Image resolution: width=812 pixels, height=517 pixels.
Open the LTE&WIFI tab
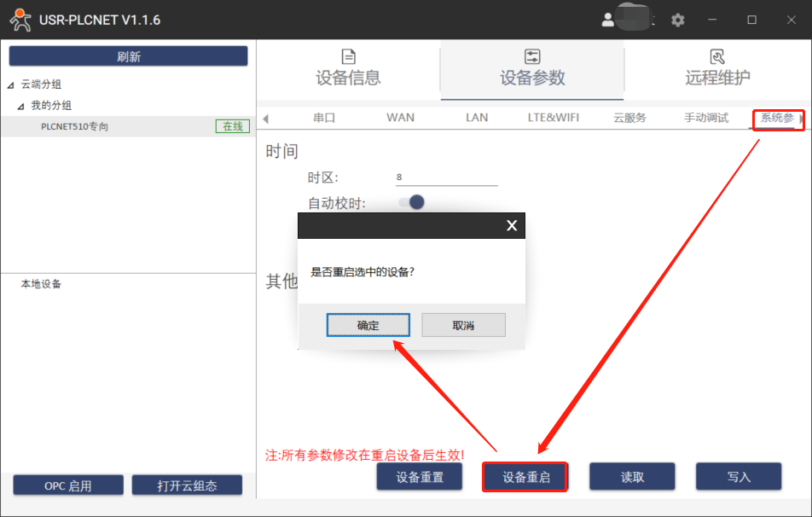(x=553, y=118)
